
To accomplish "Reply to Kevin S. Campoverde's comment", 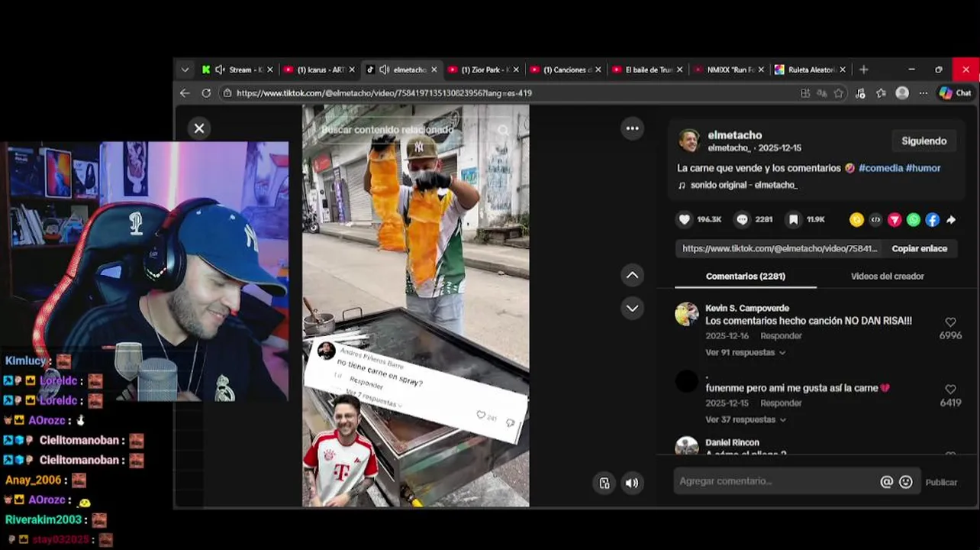I will pos(781,336).
